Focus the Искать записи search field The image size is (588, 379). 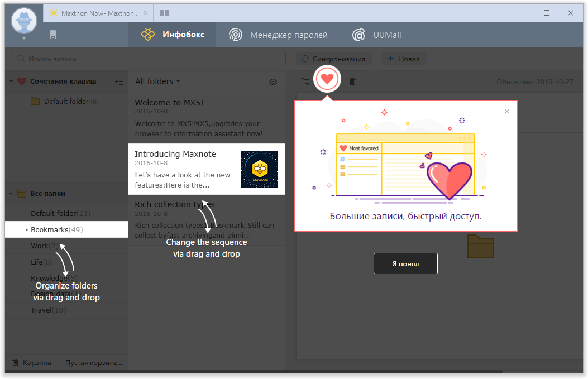point(148,59)
